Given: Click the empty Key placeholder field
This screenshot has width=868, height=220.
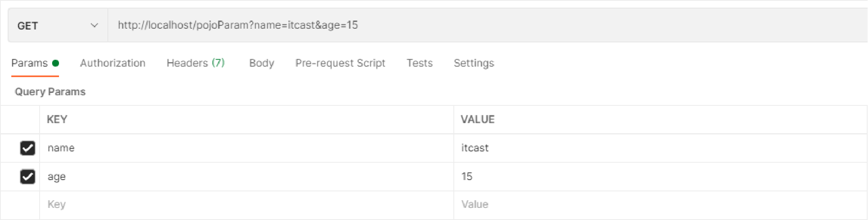Looking at the screenshot, I should click(246, 205).
